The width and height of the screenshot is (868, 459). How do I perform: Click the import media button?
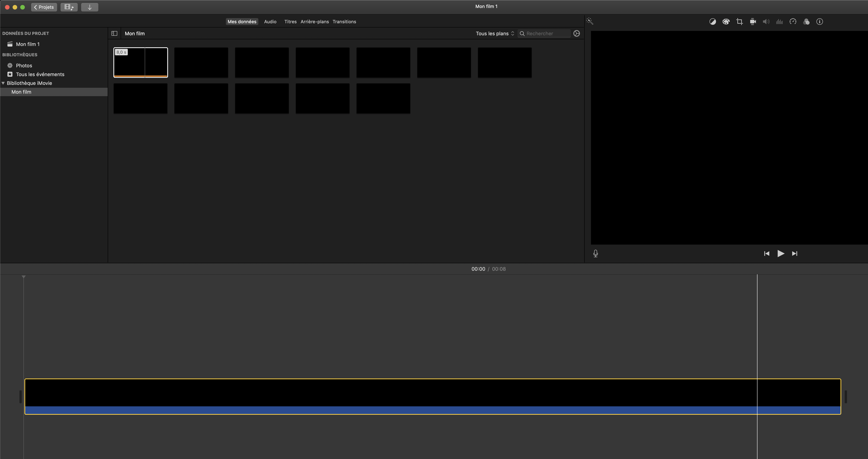(x=90, y=7)
